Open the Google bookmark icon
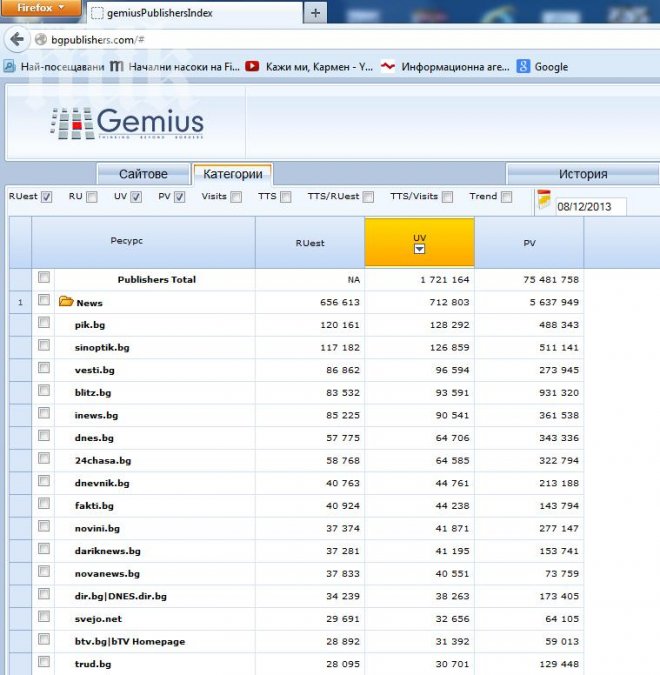This screenshot has width=660, height=675. (x=523, y=66)
